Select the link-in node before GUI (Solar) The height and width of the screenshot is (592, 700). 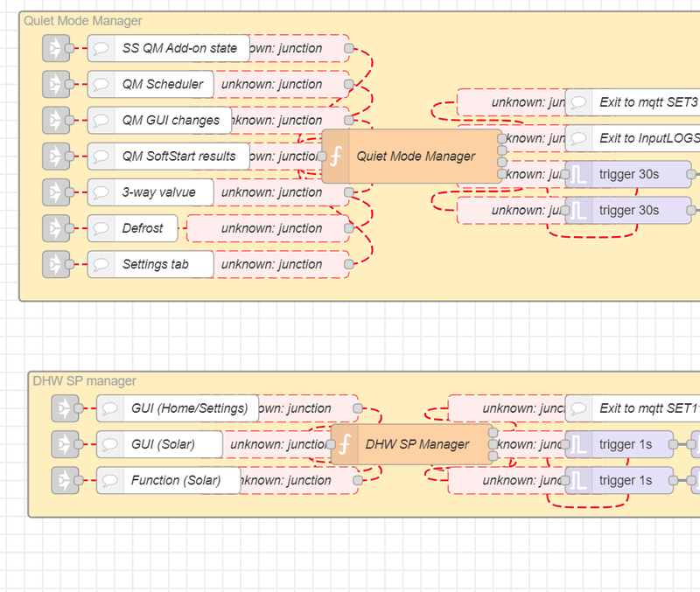65,444
